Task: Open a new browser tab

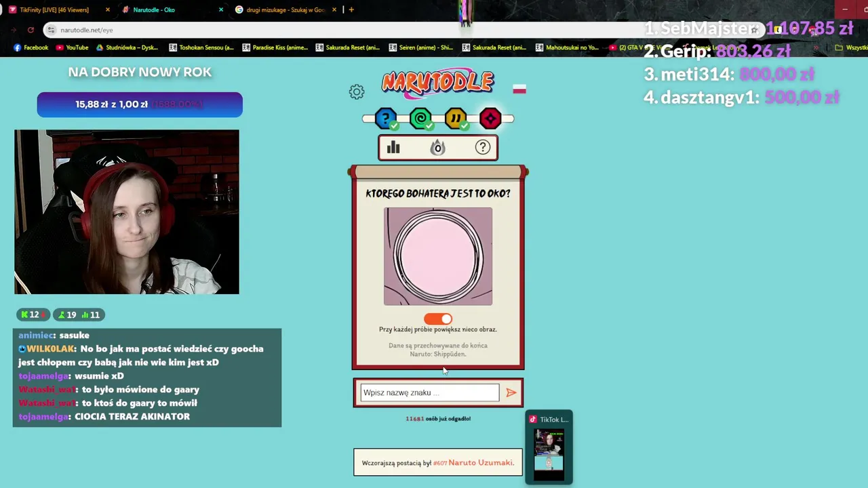Action: [351, 9]
